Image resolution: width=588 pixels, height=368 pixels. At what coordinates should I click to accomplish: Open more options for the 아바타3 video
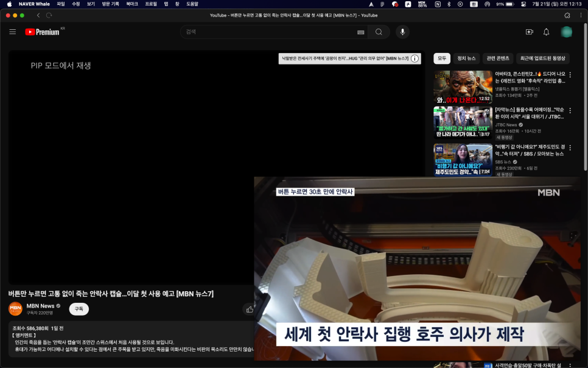pos(570,75)
